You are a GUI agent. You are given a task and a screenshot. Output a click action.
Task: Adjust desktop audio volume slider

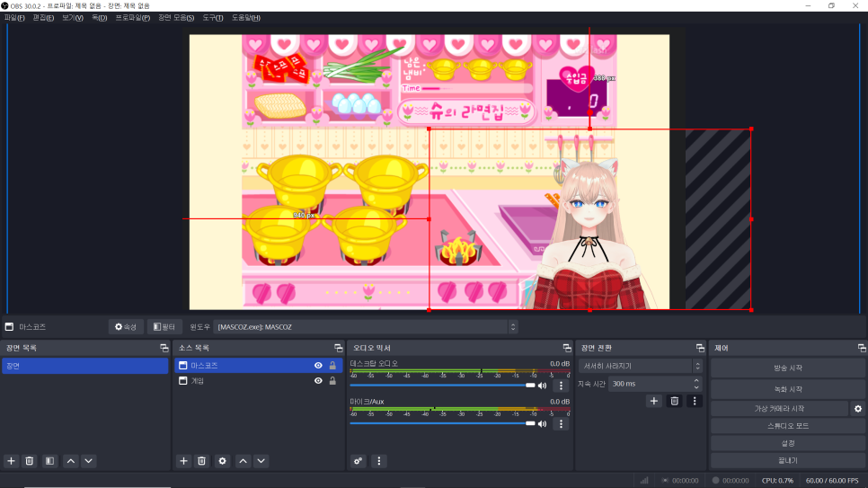(x=442, y=386)
